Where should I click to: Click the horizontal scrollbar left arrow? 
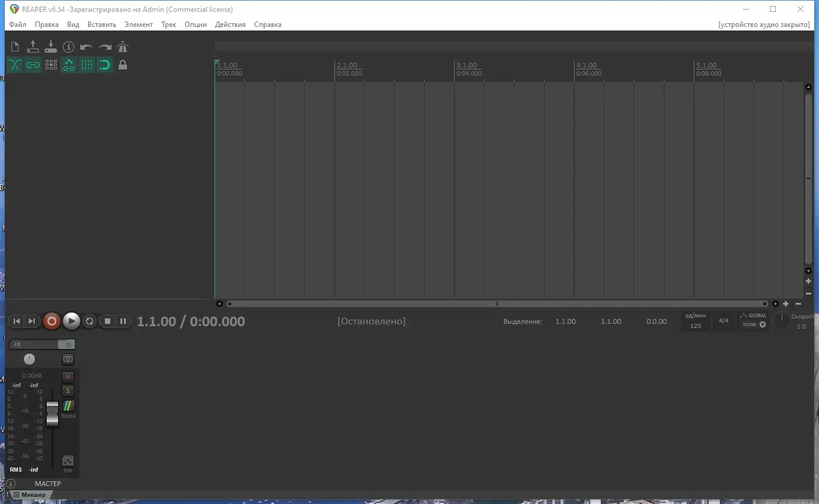point(219,304)
